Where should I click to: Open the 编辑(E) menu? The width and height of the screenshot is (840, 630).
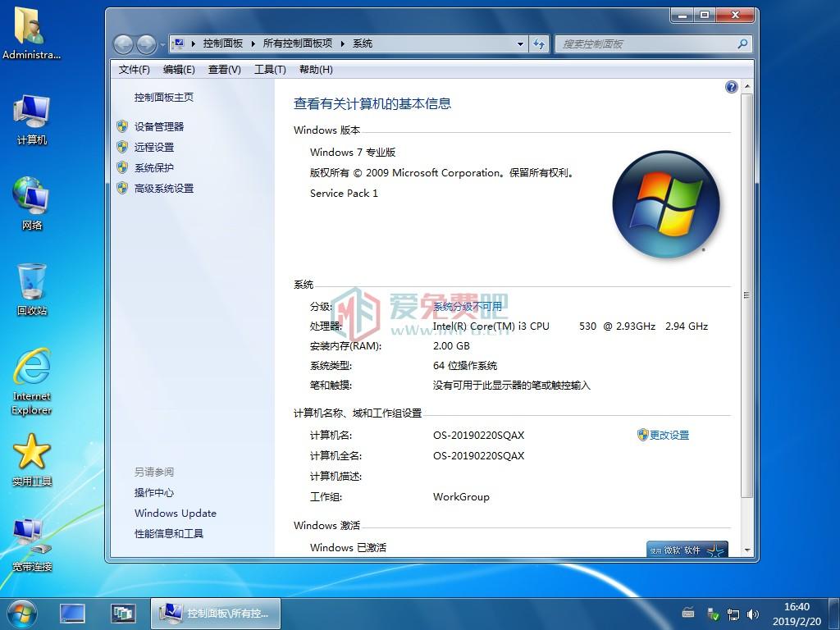coord(179,70)
